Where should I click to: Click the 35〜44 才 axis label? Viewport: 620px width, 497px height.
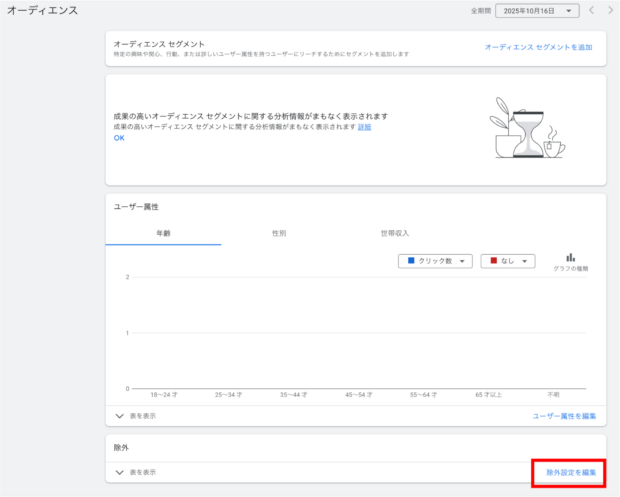(293, 395)
